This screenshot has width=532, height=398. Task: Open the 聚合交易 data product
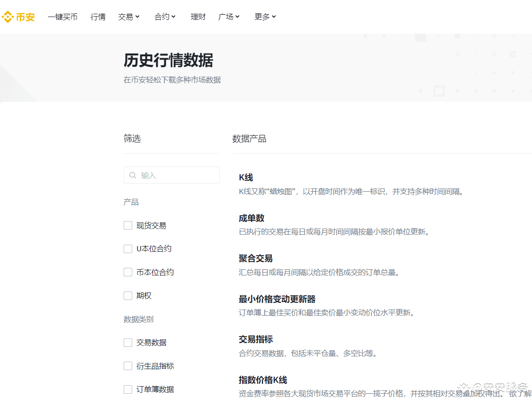click(256, 259)
